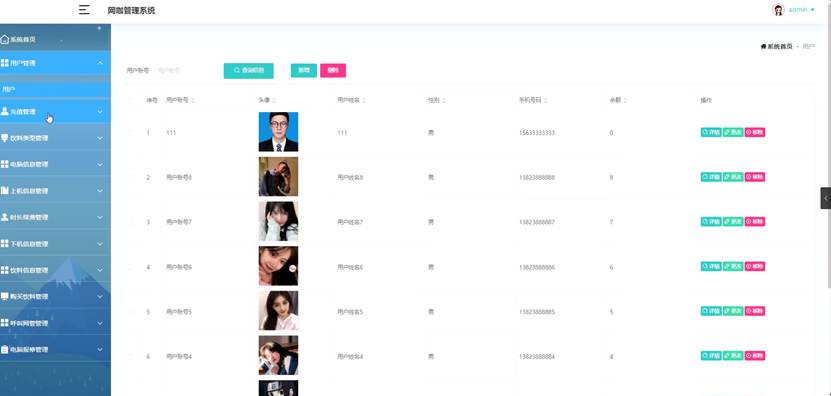Click the teal 新增 add button
This screenshot has width=831, height=396.
tap(304, 71)
